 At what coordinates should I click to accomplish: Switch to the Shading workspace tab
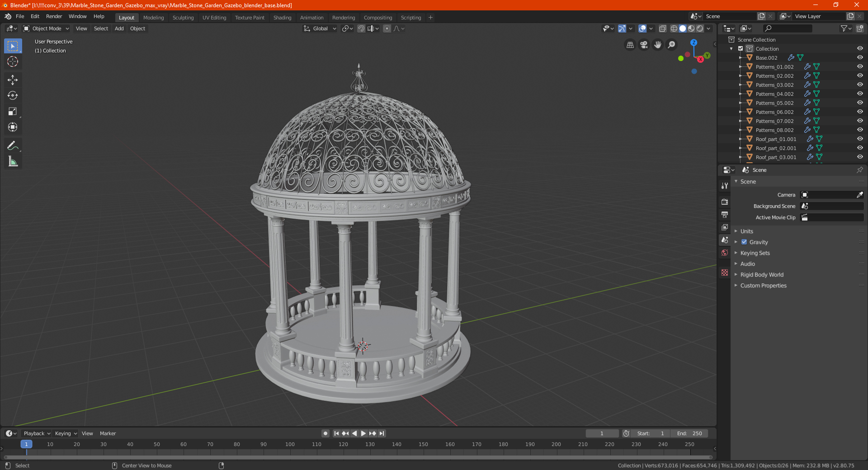[282, 18]
